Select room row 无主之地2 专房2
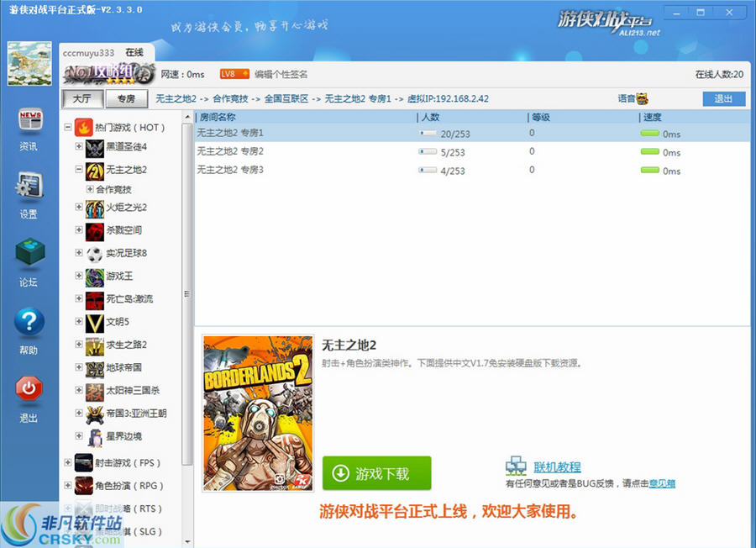Viewport: 756px width, 548px height. 472,151
